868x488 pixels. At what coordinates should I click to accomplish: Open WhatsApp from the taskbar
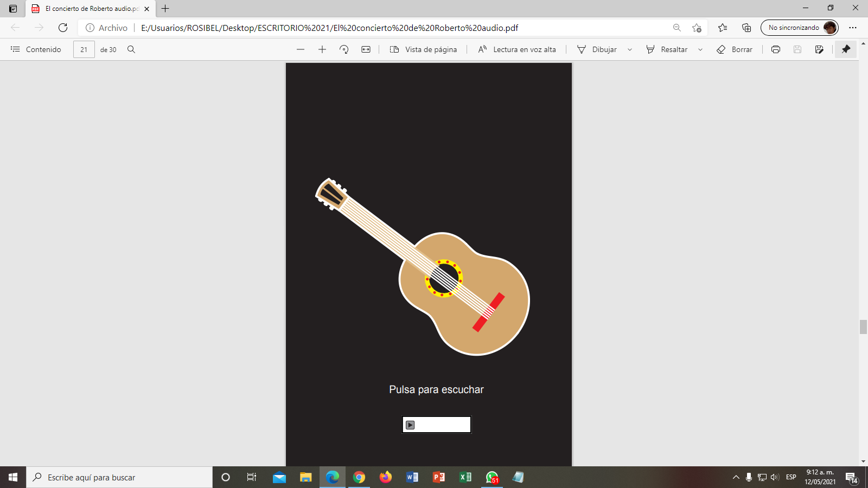point(492,477)
